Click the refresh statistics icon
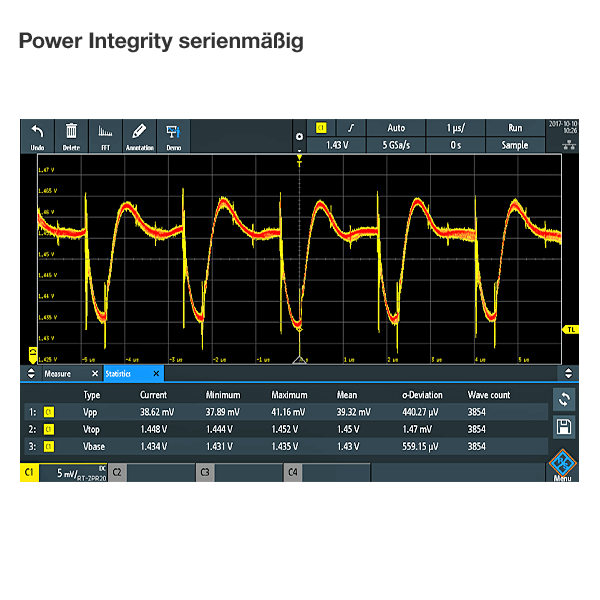This screenshot has width=600, height=600. click(564, 399)
